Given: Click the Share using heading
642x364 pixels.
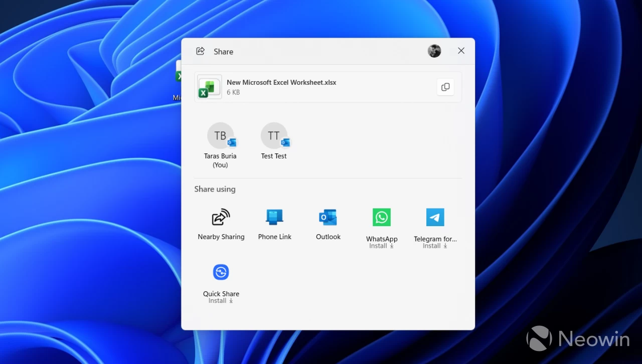Looking at the screenshot, I should 215,189.
